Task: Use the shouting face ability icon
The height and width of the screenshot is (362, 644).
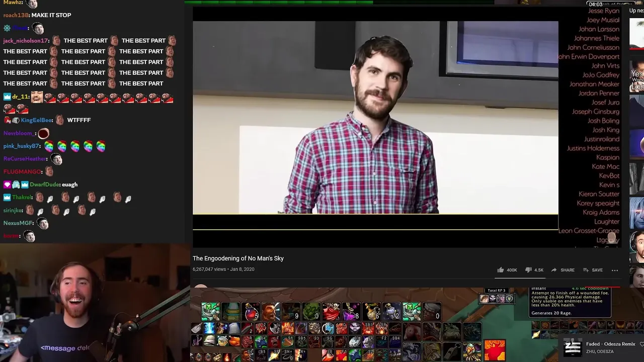Action: click(x=271, y=311)
